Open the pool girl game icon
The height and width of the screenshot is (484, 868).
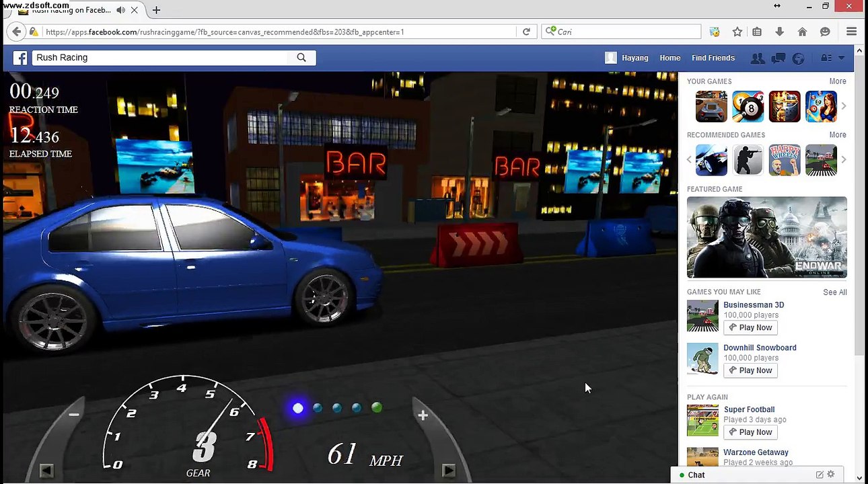822,106
